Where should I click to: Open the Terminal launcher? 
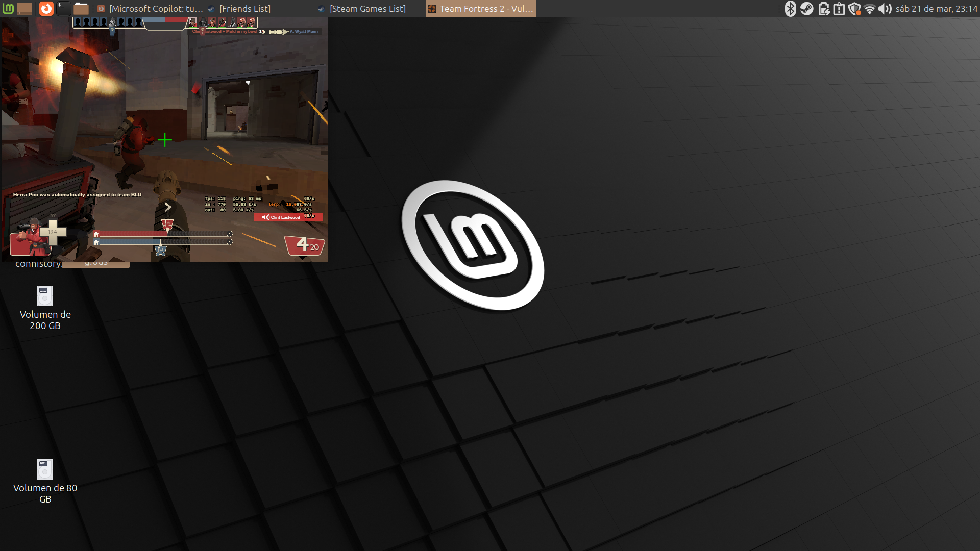click(63, 8)
